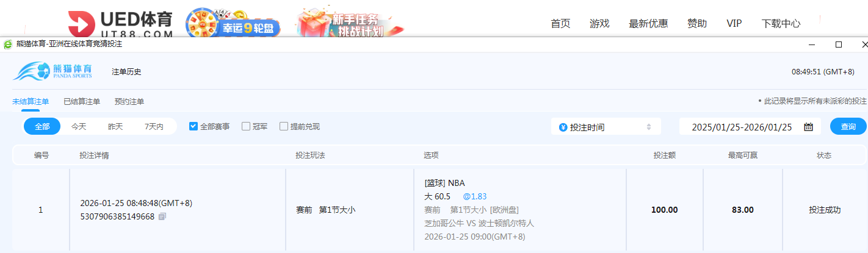Click the [篮球] NBA league label
The width and height of the screenshot is (868, 253).
[444, 183]
